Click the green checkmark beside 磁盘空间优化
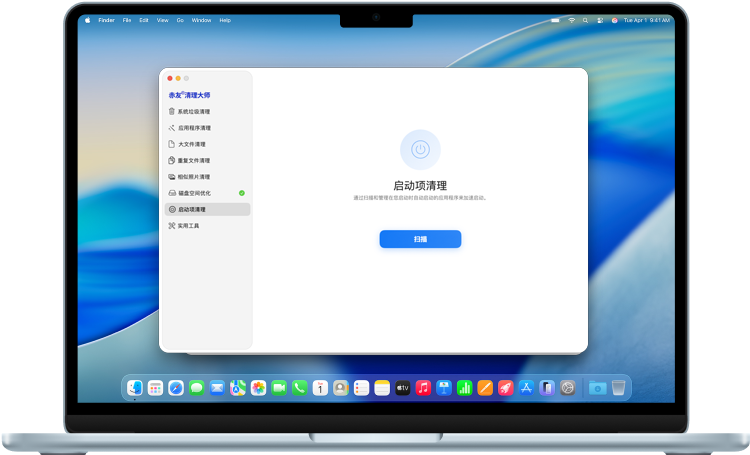The height and width of the screenshot is (455, 750). (242, 192)
